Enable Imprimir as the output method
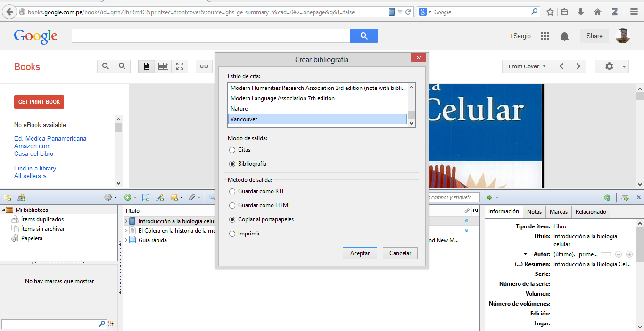 click(231, 234)
